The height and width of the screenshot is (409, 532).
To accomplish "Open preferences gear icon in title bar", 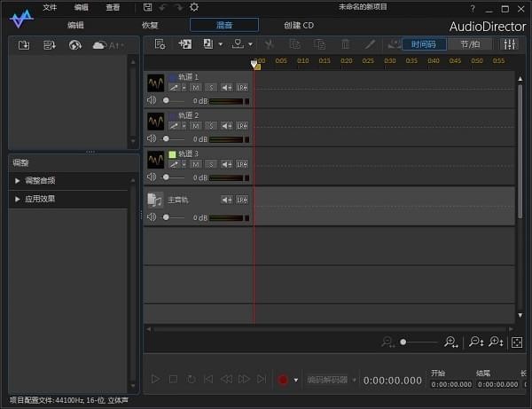I will [194, 7].
